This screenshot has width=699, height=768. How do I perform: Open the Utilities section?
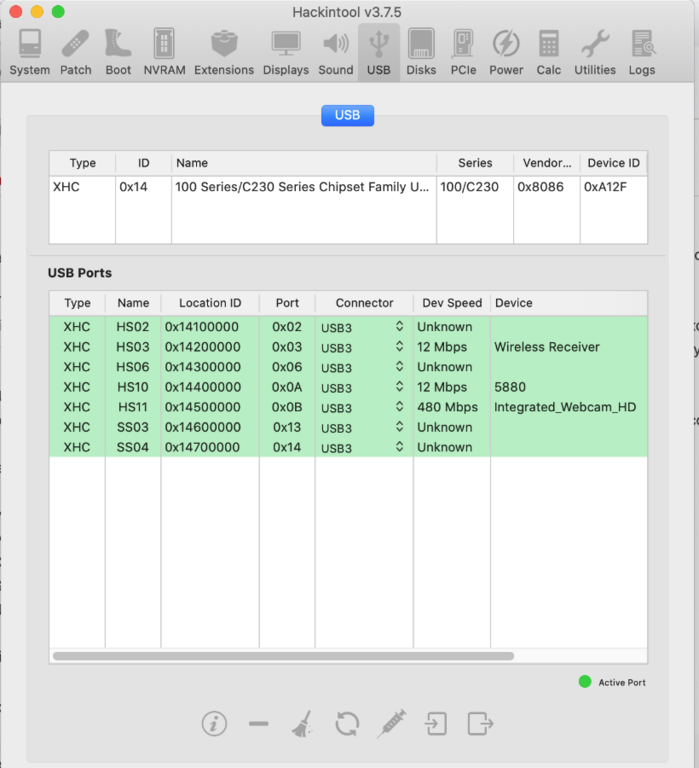595,52
